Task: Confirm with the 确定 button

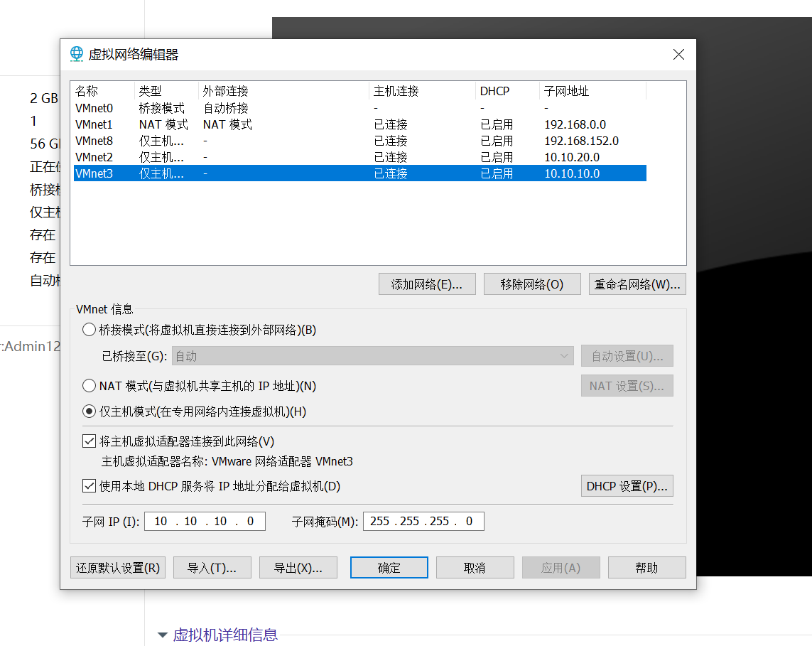Action: tap(389, 568)
